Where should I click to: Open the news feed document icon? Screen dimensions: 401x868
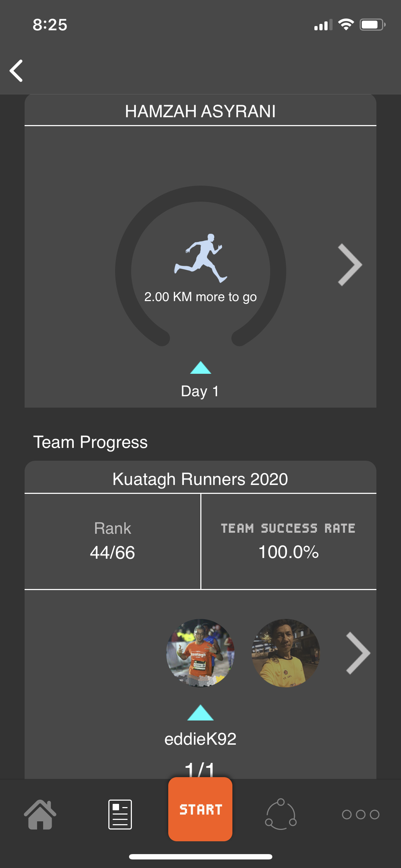coord(120,815)
